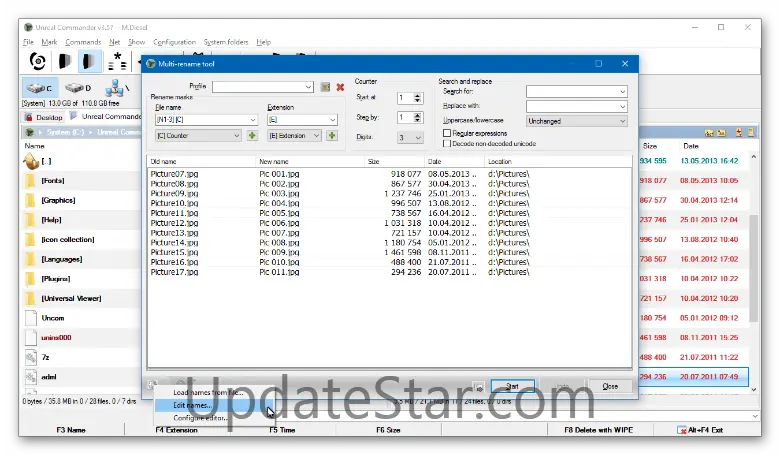Add file name mask with green plus
The height and width of the screenshot is (455, 780).
(x=252, y=135)
